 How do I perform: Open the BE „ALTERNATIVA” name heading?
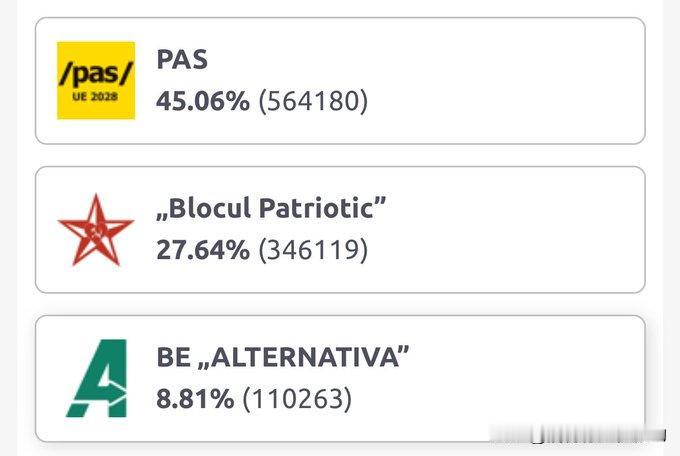pyautogui.click(x=282, y=357)
